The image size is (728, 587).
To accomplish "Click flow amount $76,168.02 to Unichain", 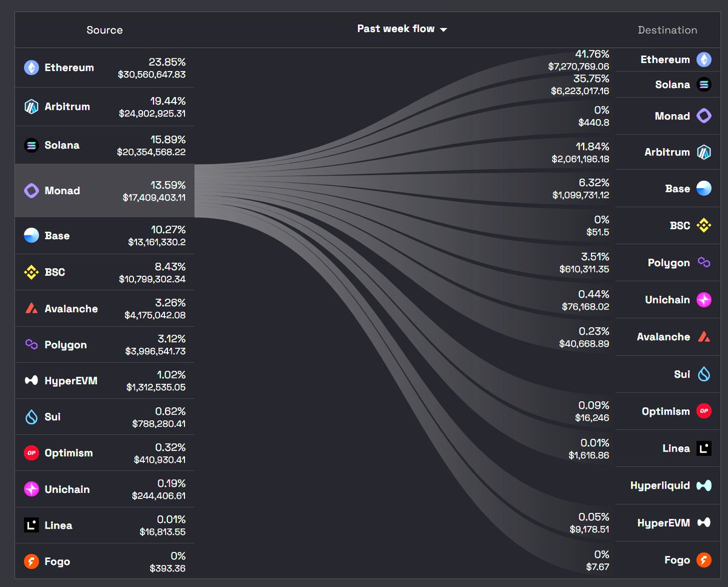I will coord(586,307).
